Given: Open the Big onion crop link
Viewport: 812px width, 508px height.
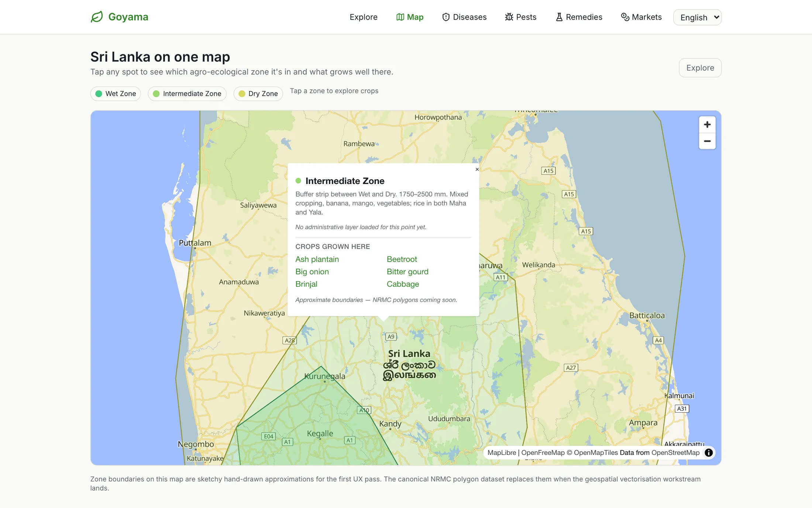Looking at the screenshot, I should pos(312,272).
